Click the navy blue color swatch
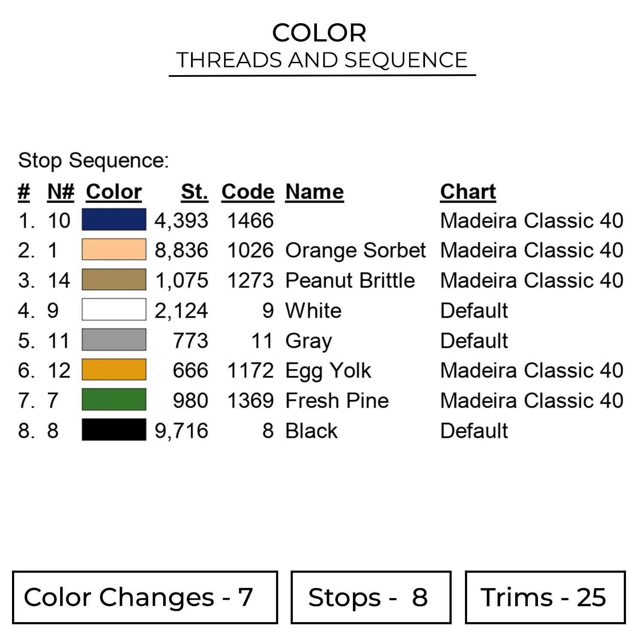Screen dimensions: 644x644 [x=114, y=220]
